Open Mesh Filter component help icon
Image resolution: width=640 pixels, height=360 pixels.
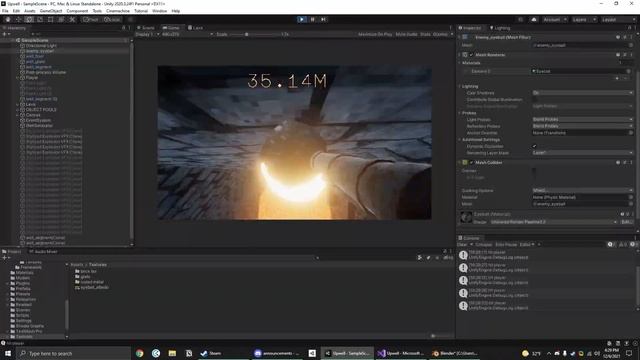(x=618, y=37)
